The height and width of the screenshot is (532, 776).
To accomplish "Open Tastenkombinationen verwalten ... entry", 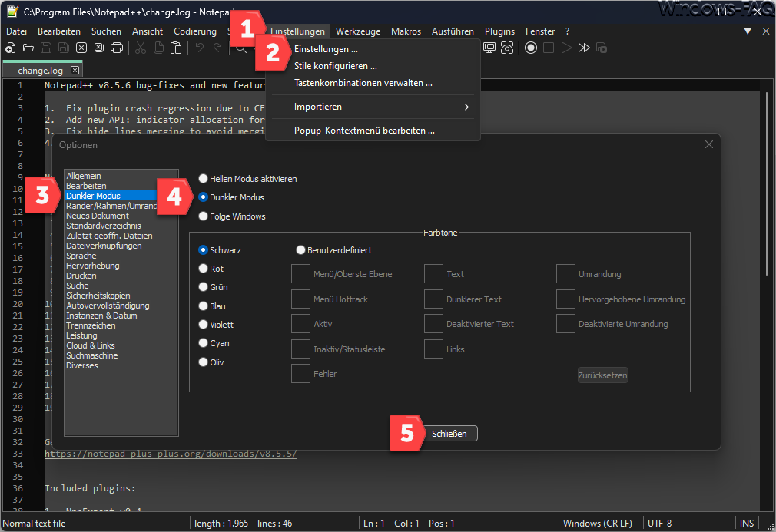I will point(373,83).
